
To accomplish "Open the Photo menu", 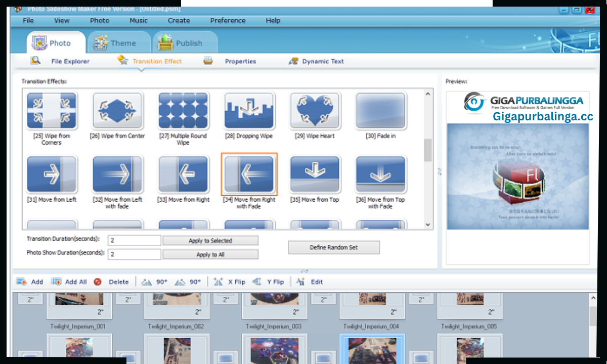I will [100, 20].
